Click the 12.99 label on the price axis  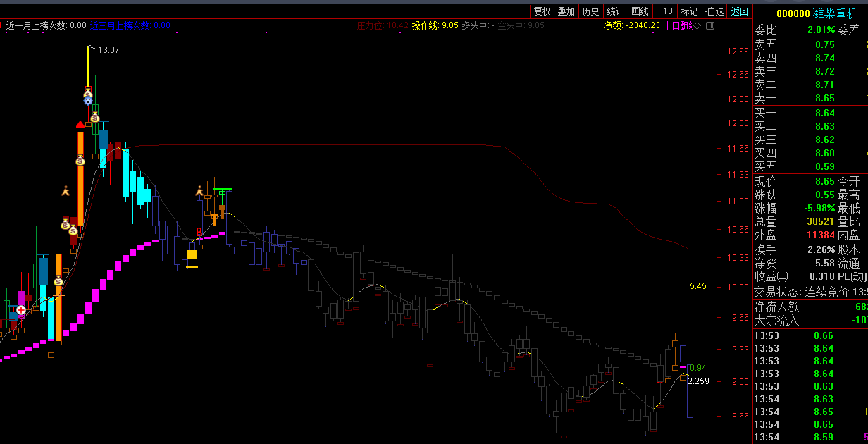738,51
